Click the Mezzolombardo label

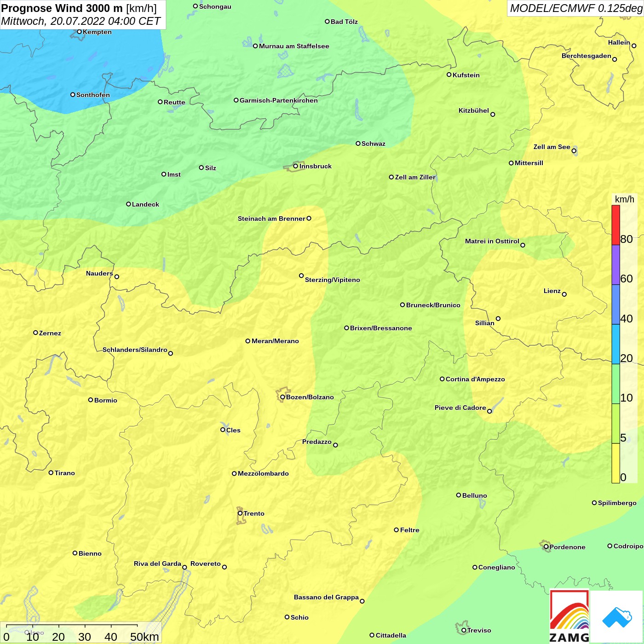pos(263,473)
